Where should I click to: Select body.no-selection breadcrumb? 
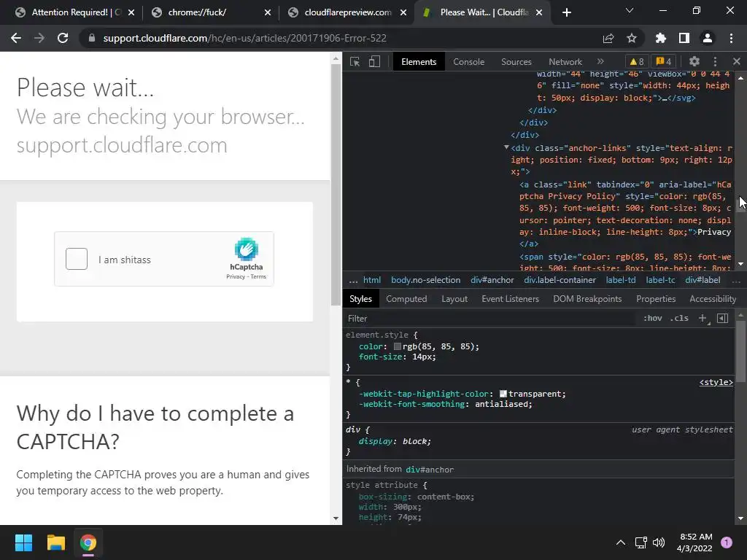click(x=426, y=280)
